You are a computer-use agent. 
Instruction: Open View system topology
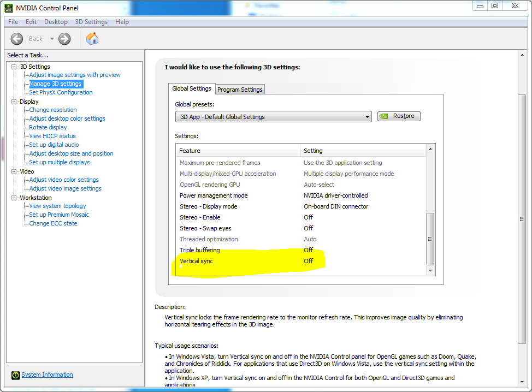pos(57,206)
